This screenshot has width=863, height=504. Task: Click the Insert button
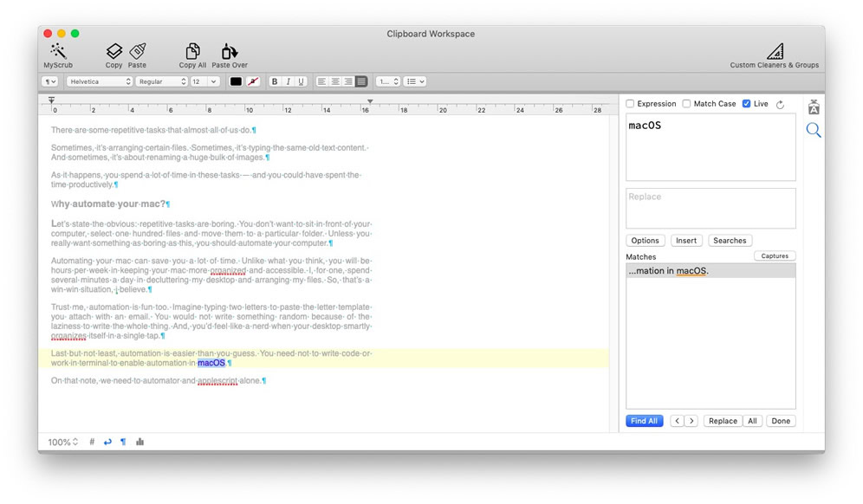pyautogui.click(x=686, y=241)
